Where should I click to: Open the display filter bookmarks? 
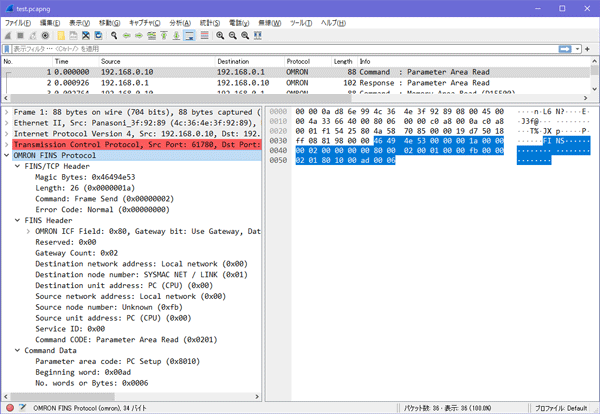click(7, 49)
